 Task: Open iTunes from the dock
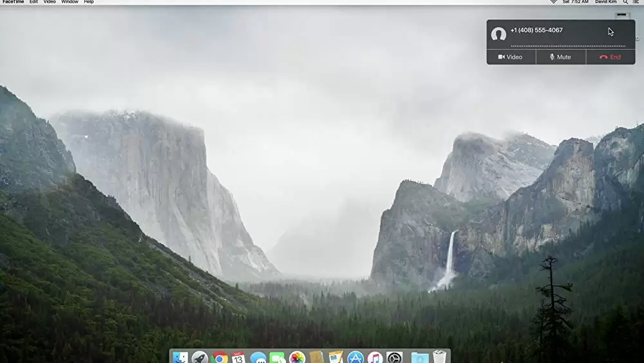[x=375, y=357]
